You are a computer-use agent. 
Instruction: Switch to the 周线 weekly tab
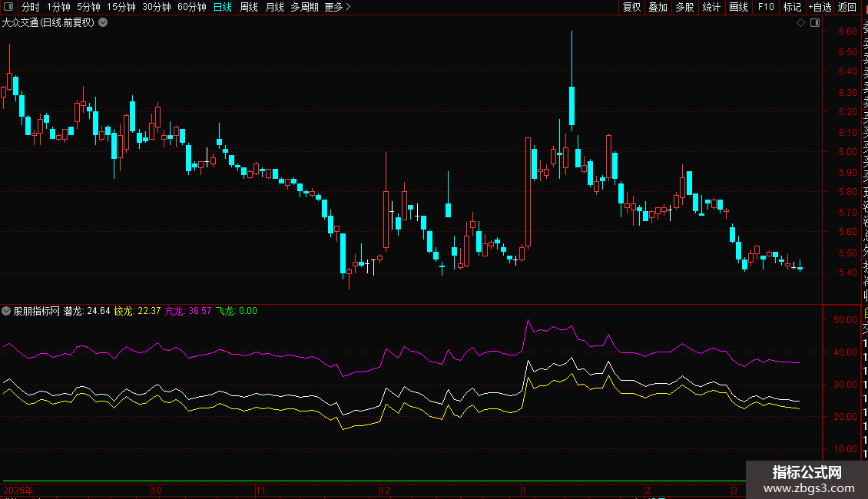(x=249, y=7)
